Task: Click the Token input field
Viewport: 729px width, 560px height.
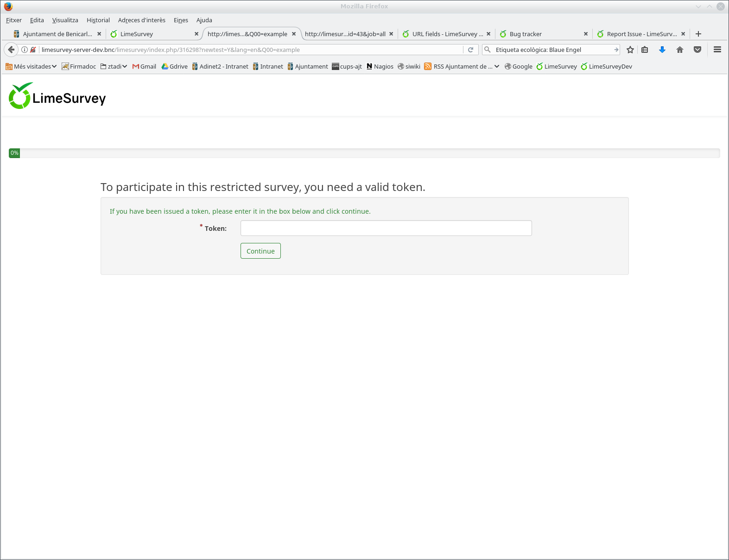Action: coord(386,228)
